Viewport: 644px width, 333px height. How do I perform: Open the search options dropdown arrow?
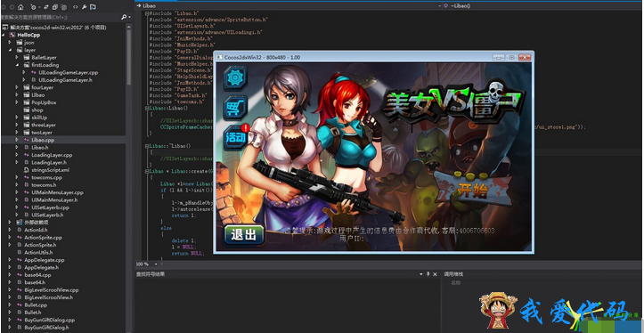click(x=129, y=17)
